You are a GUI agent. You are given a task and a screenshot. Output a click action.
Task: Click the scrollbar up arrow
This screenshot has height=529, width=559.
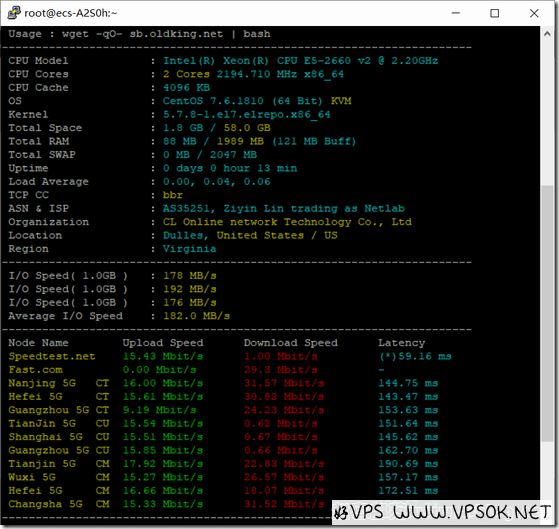tap(547, 34)
